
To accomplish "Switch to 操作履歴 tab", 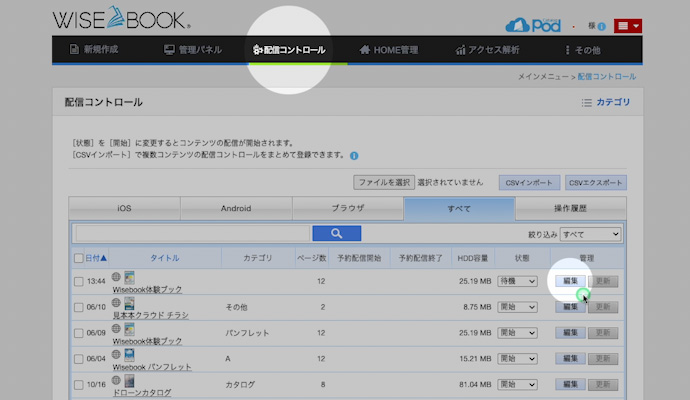I will coord(570,208).
